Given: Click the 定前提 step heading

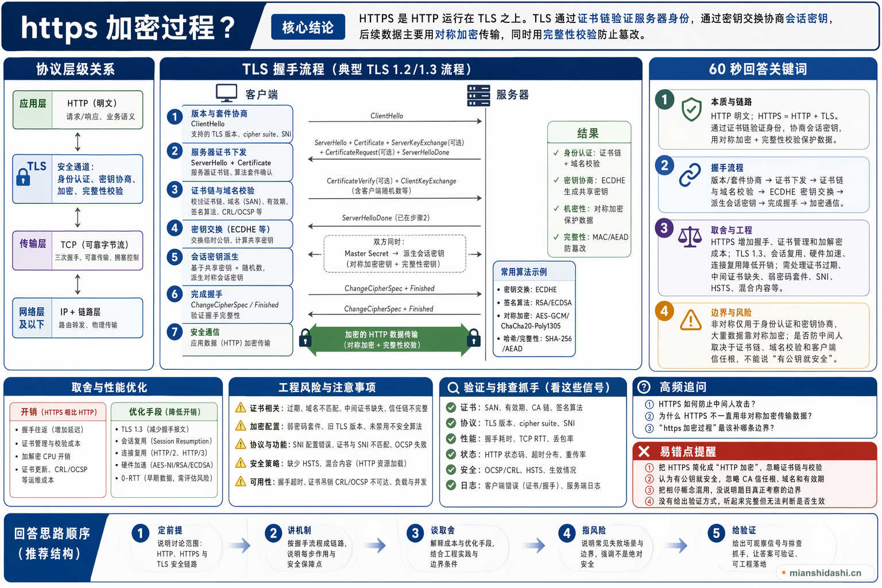Looking at the screenshot, I should (170, 531).
